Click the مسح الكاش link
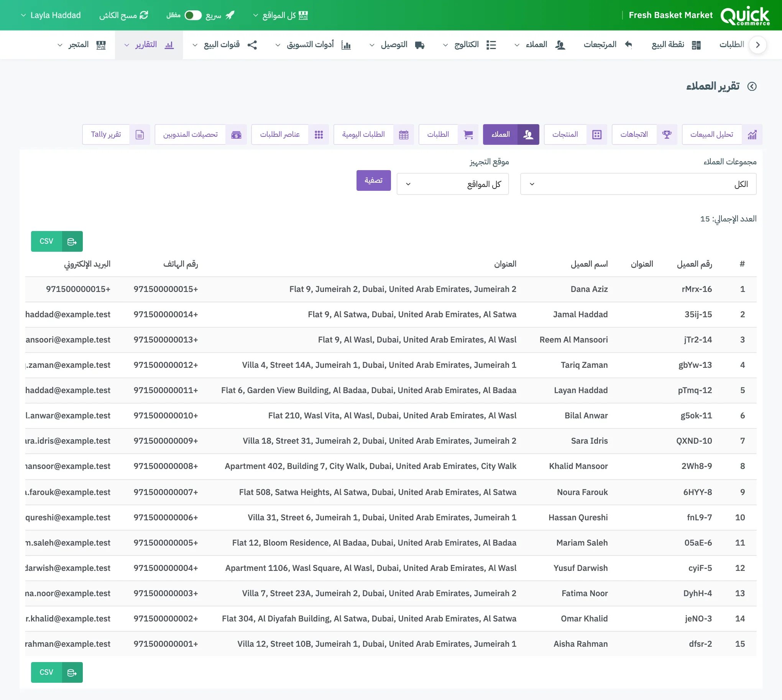 (123, 15)
